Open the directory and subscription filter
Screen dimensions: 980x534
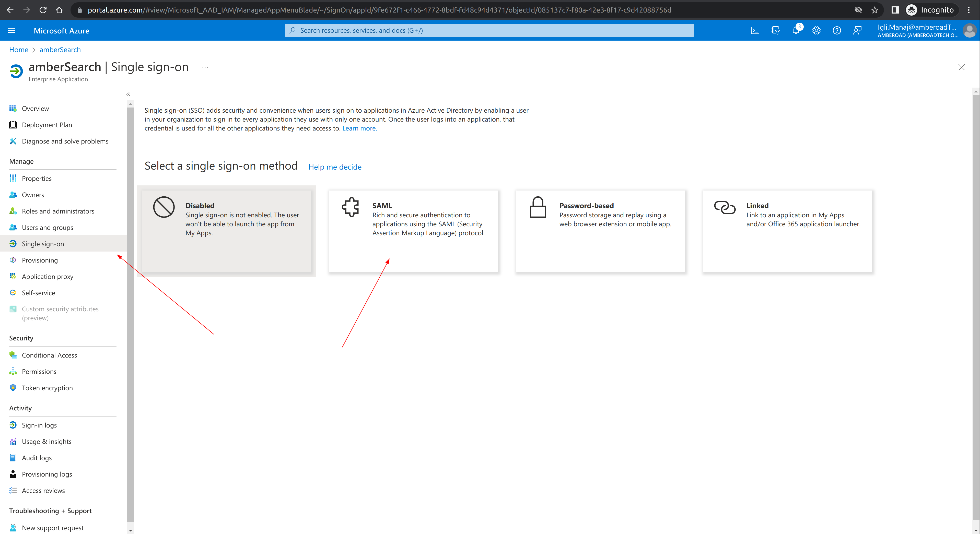click(776, 30)
